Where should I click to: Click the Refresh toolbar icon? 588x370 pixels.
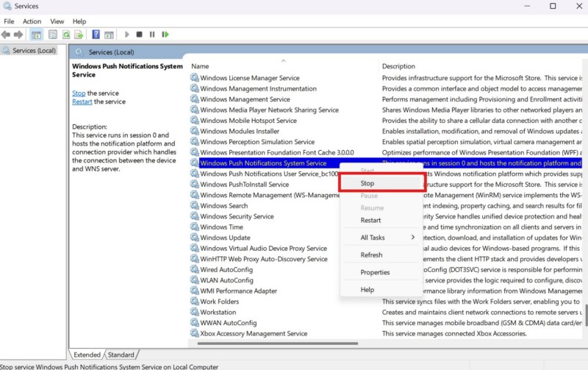[67, 35]
